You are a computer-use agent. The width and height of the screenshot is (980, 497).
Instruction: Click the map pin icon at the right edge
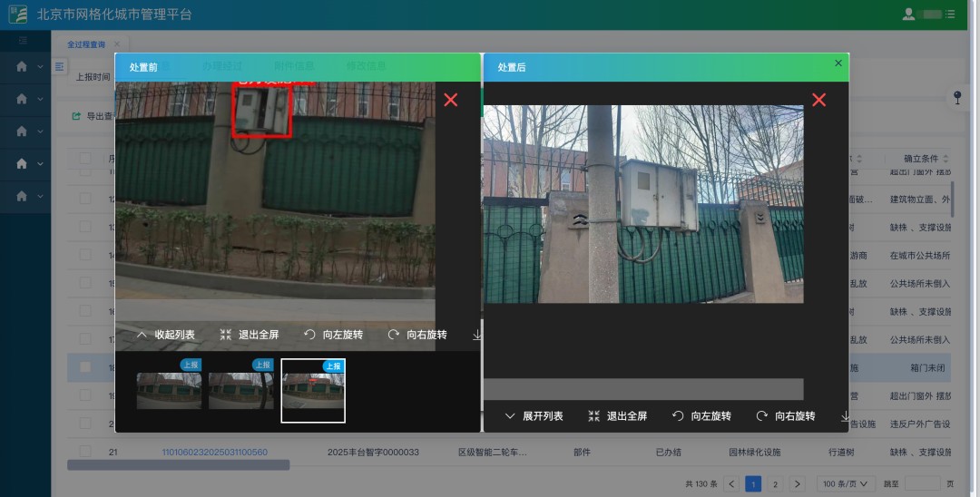957,97
